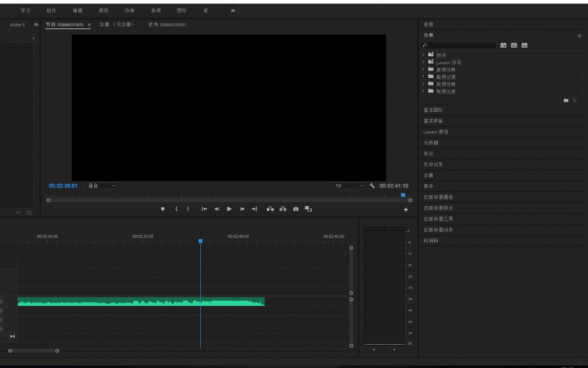588x368 pixels.
Task: Click the Go to In point icon
Action: click(x=204, y=209)
